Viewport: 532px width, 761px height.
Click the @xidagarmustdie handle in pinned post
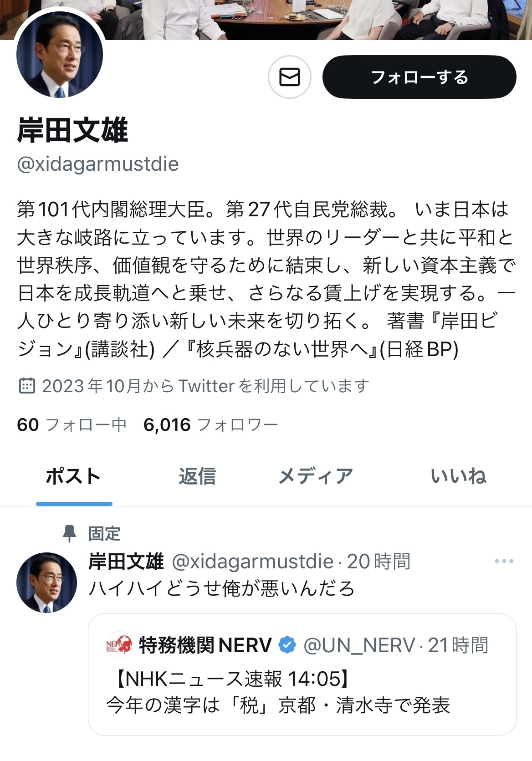pos(253,562)
